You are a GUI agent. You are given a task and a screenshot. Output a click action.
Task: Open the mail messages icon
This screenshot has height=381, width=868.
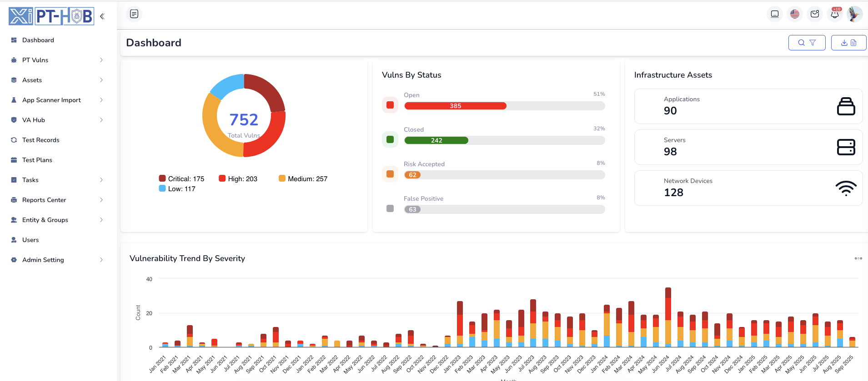815,14
